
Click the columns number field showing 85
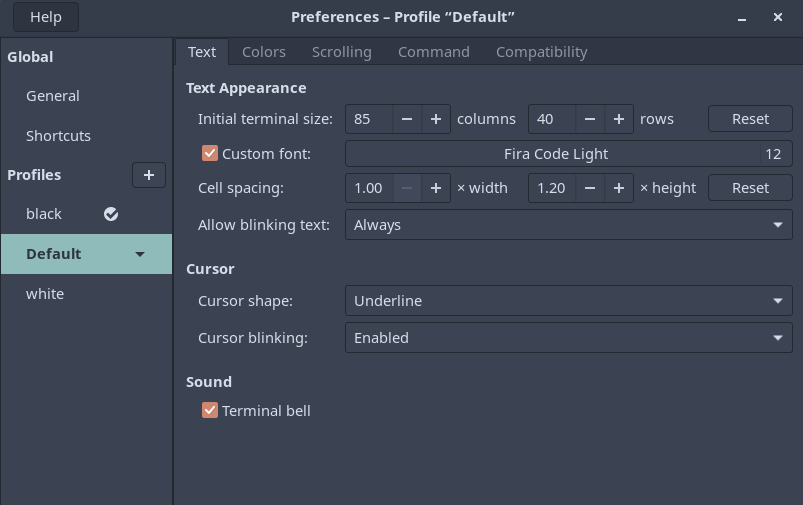369,119
